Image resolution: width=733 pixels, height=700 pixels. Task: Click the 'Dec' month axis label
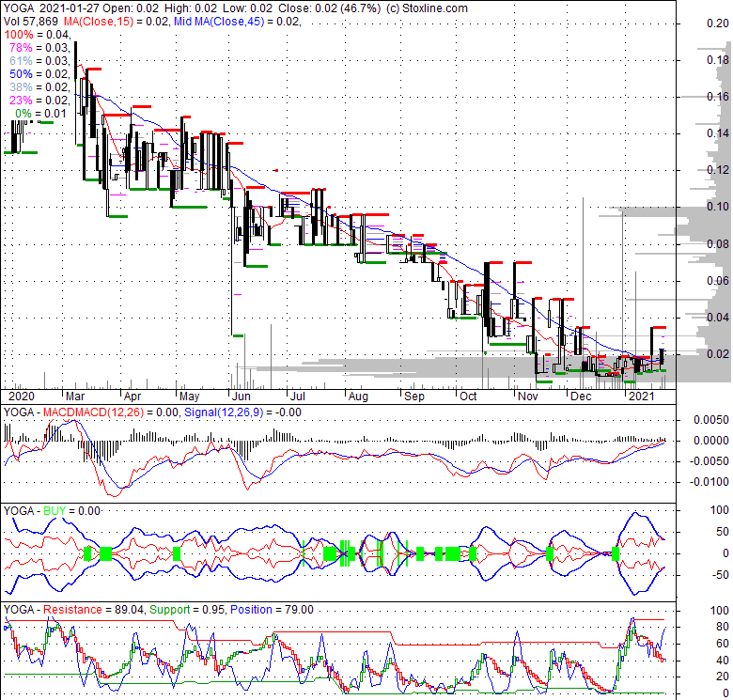click(581, 397)
